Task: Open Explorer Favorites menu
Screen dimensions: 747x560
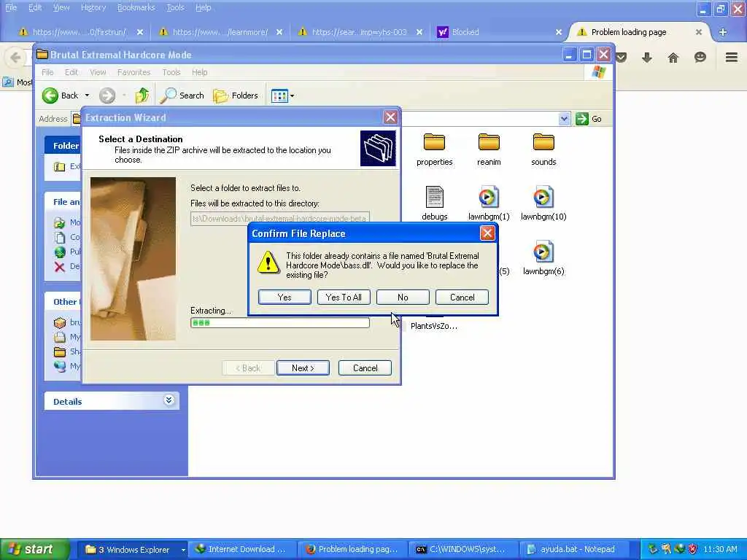Action: click(x=134, y=72)
